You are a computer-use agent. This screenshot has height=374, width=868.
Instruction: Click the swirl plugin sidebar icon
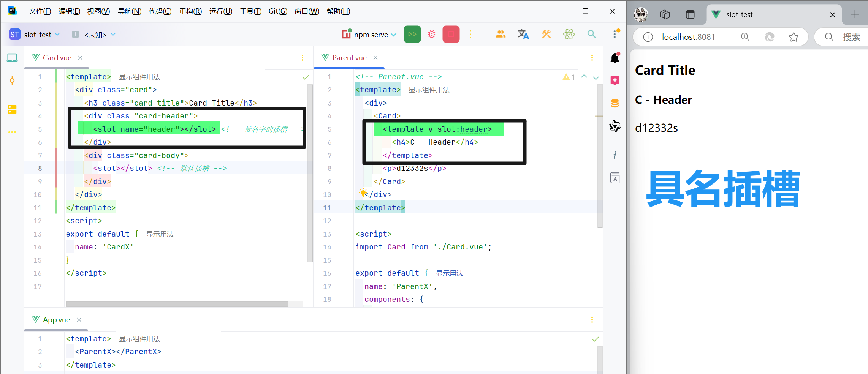click(615, 126)
